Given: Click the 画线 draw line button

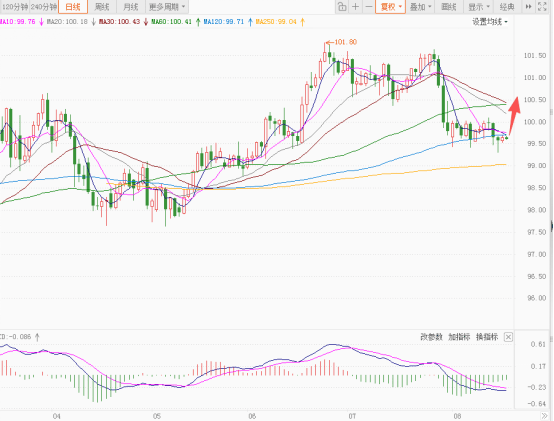Looking at the screenshot, I should (449, 7).
